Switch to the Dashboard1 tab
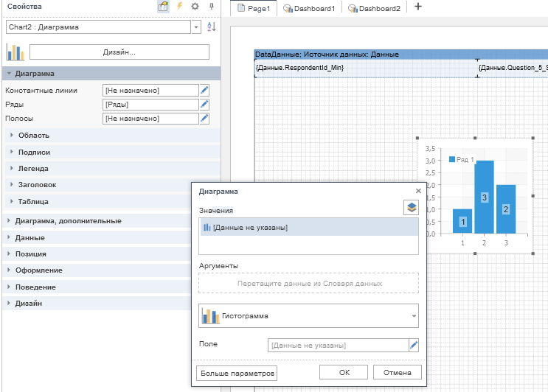 pos(309,9)
